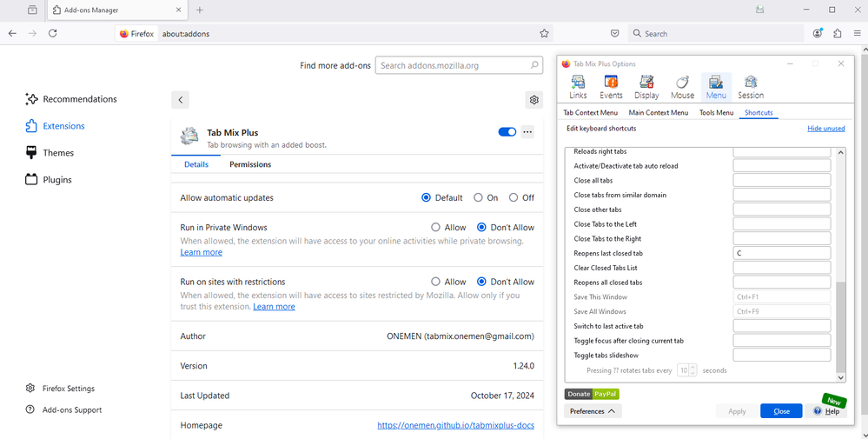The width and height of the screenshot is (868, 439).
Task: Select Don't Allow for restricted sites
Action: [481, 282]
